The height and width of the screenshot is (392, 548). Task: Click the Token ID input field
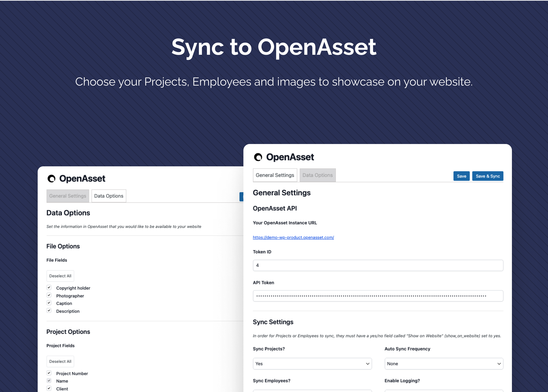pos(378,266)
